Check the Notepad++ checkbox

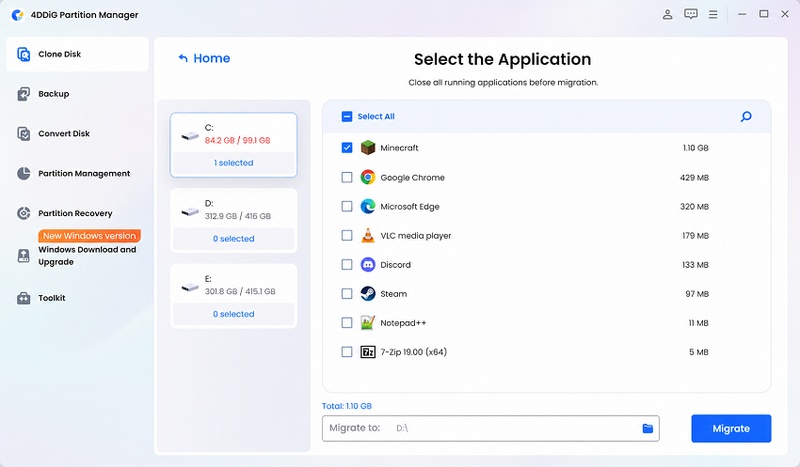tap(347, 323)
